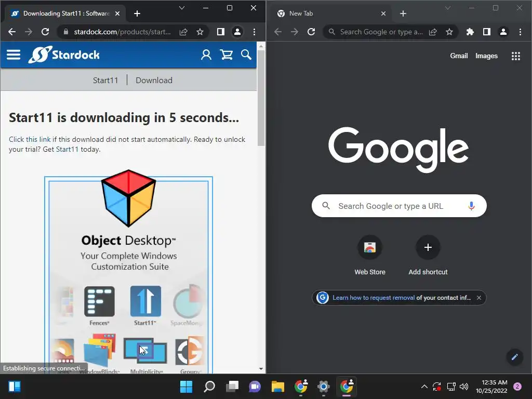Open File Explorer from the taskbar

(277, 387)
